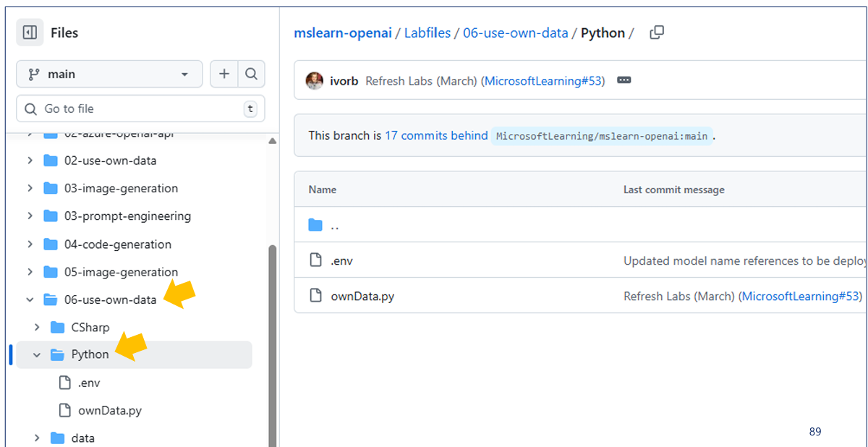The height and width of the screenshot is (447, 868).
Task: Click Name column header
Action: tap(323, 190)
